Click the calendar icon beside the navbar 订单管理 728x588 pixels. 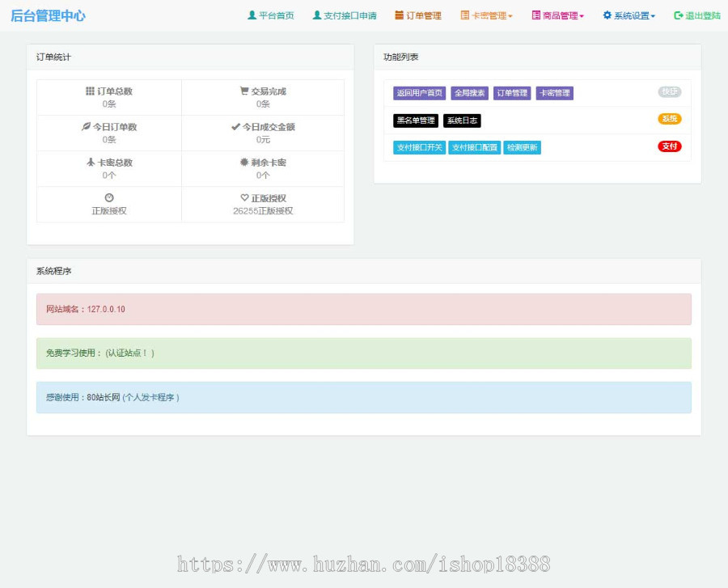coord(400,15)
